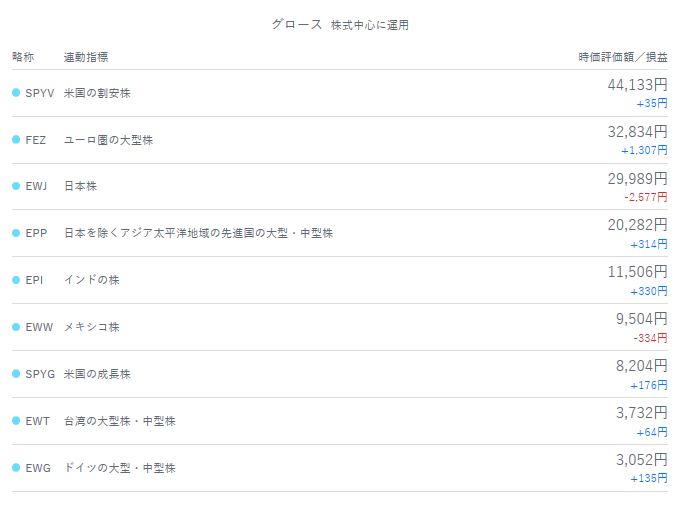Click the blue dot beside EPP

pos(16,233)
